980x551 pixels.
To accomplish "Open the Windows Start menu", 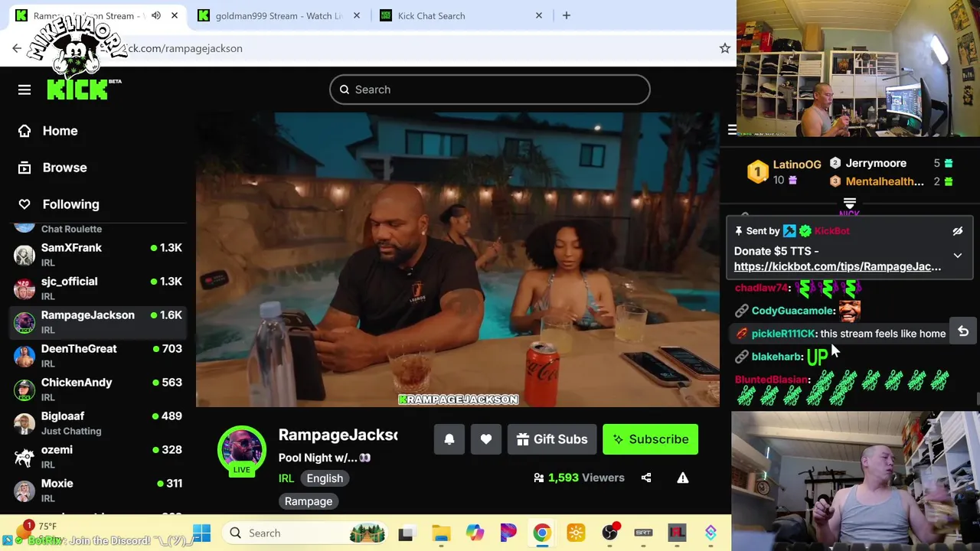I will tap(201, 533).
